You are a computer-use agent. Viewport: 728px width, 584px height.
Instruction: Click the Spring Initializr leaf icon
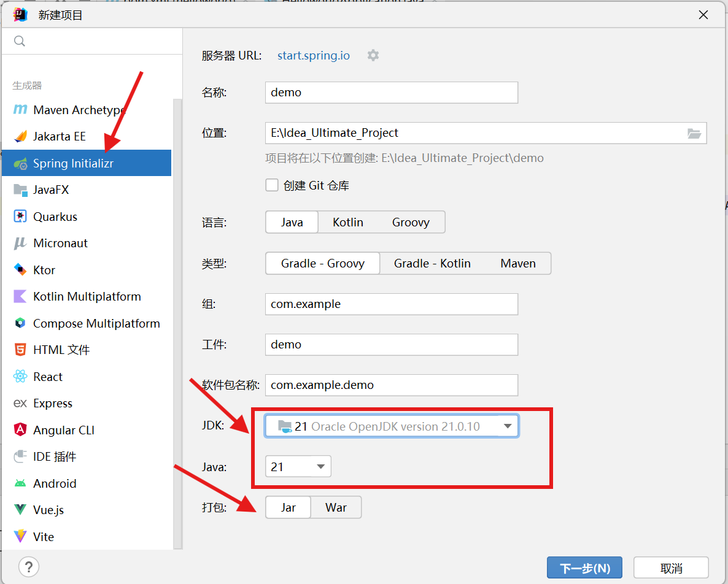click(x=20, y=163)
